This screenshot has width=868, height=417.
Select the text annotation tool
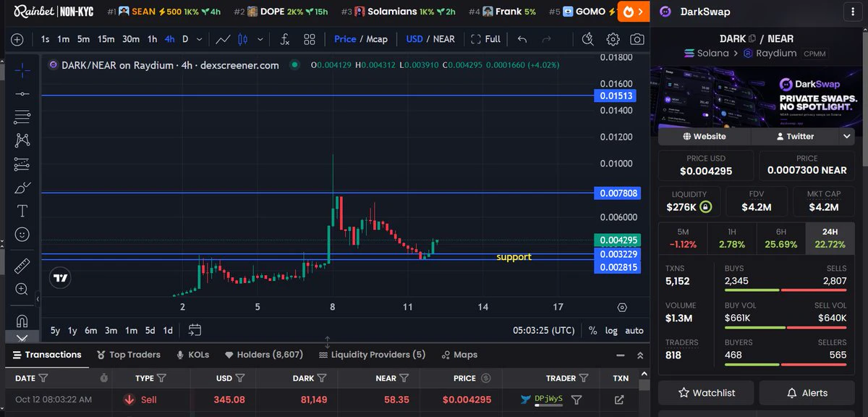(x=22, y=211)
